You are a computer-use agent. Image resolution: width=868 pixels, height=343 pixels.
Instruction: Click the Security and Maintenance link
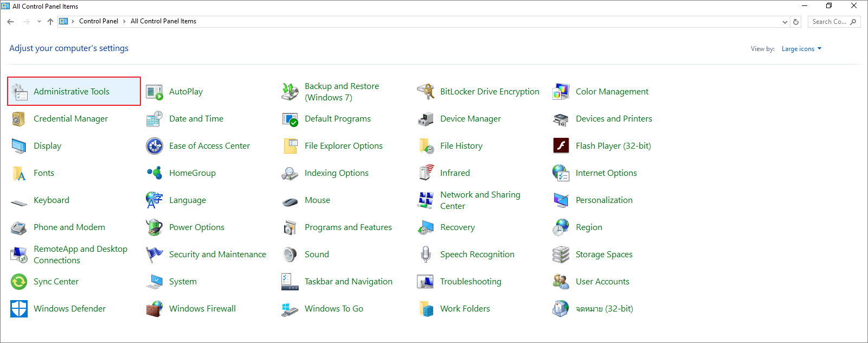click(217, 255)
